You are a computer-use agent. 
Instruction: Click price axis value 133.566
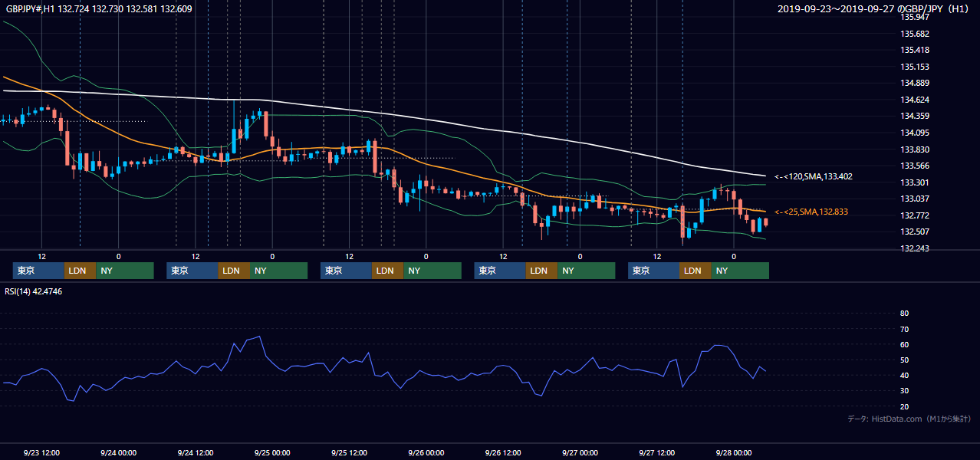[914, 166]
